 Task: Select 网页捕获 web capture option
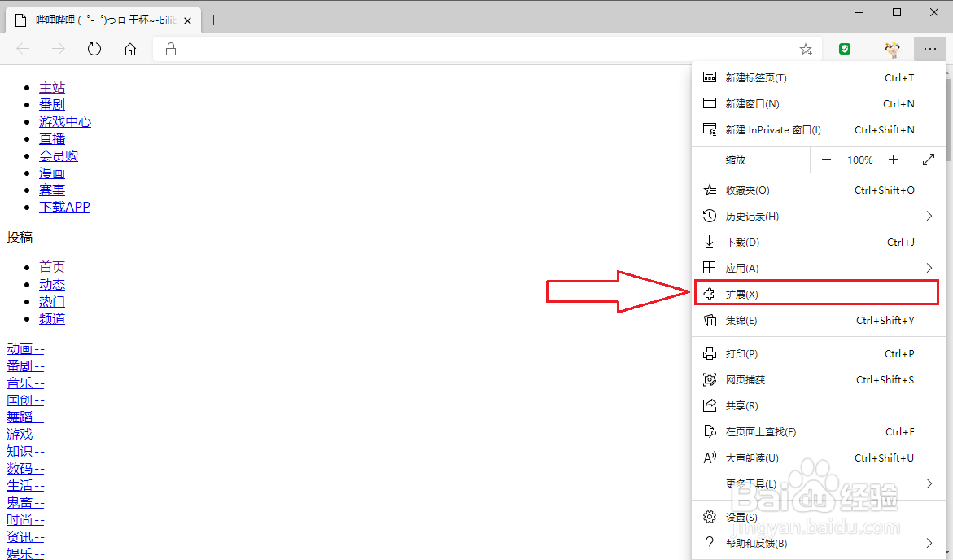[x=820, y=380]
